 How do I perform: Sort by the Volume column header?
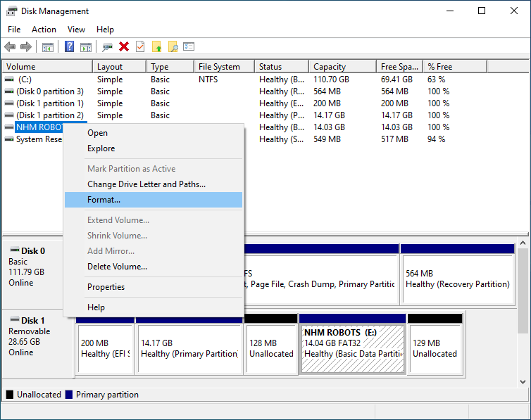(x=47, y=67)
